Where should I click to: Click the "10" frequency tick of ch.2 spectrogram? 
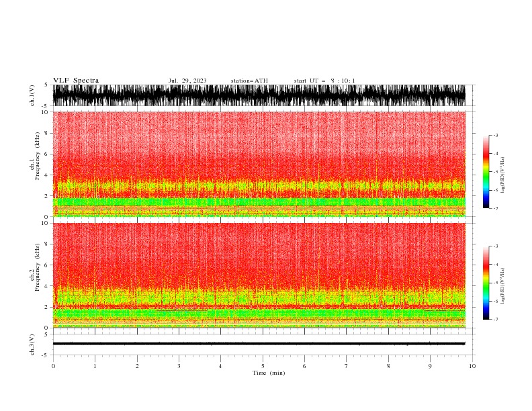point(45,223)
